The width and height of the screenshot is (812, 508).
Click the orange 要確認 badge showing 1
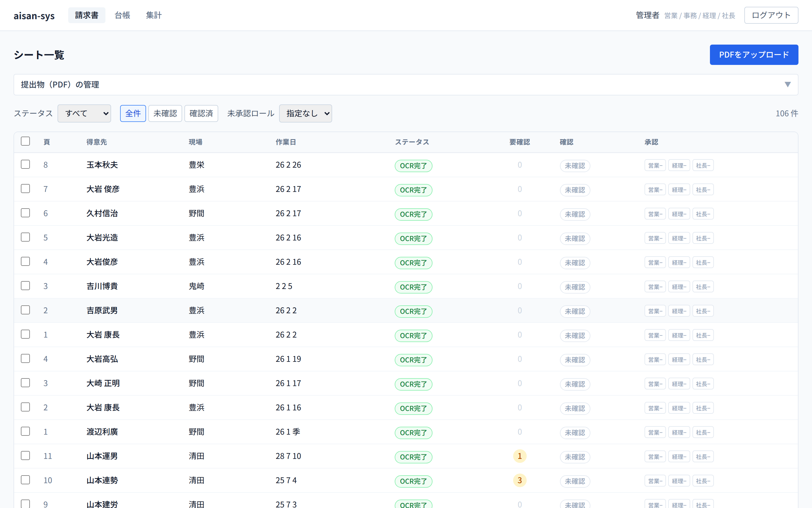point(520,456)
